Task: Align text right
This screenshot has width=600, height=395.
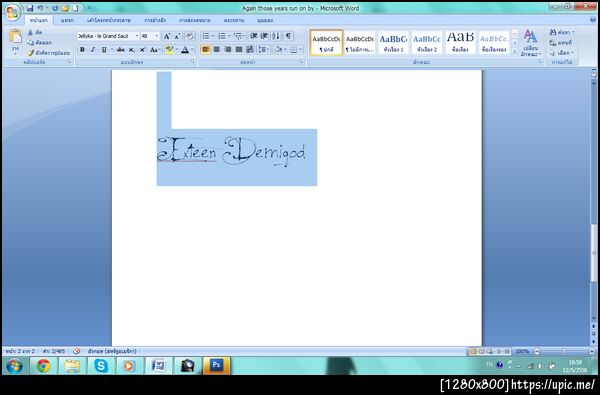Action: tap(228, 50)
